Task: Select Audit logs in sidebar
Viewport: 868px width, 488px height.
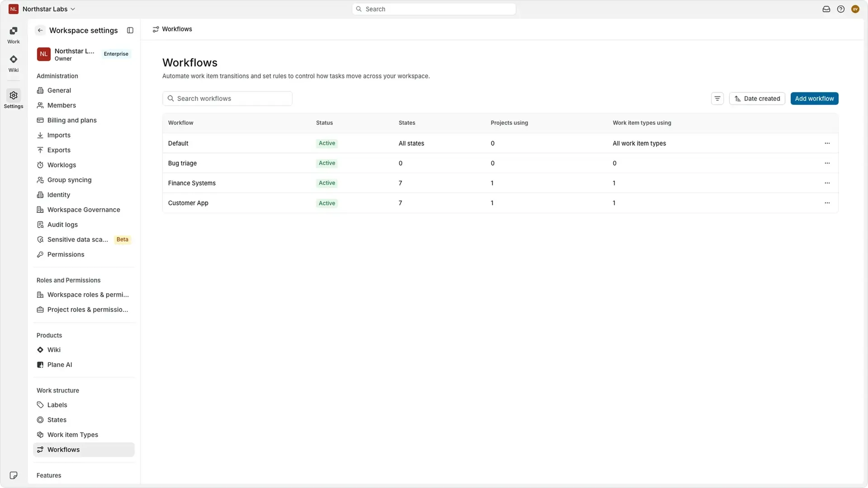Action: click(x=84, y=225)
